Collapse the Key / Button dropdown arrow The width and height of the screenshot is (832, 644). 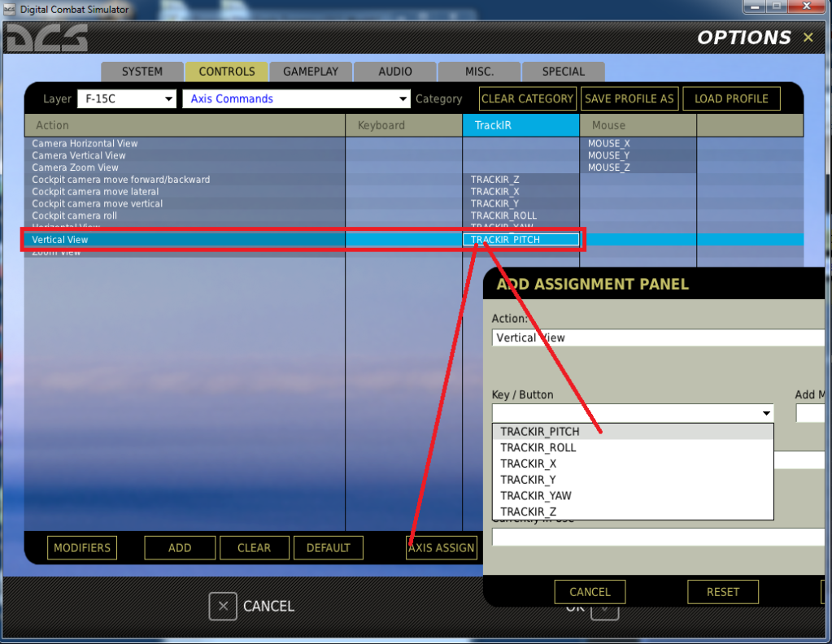click(765, 413)
